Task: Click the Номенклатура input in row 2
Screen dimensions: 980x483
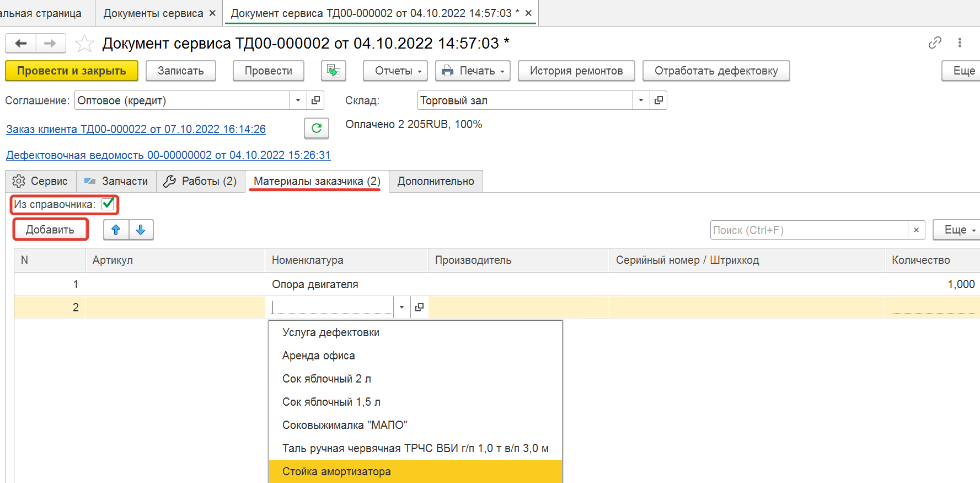Action: click(x=331, y=307)
